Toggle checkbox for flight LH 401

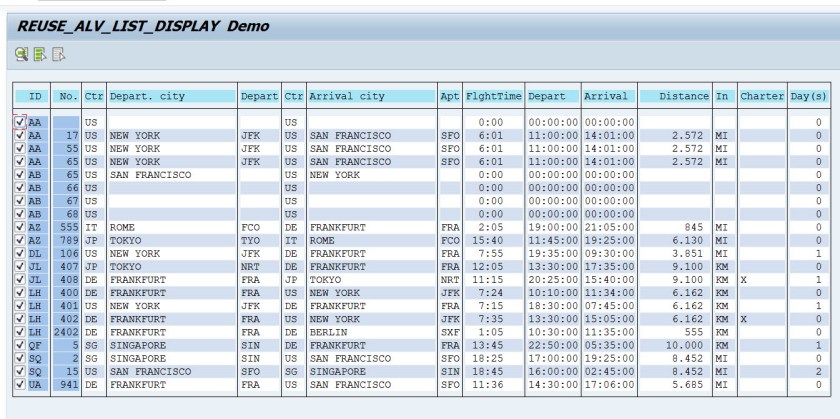coord(20,306)
